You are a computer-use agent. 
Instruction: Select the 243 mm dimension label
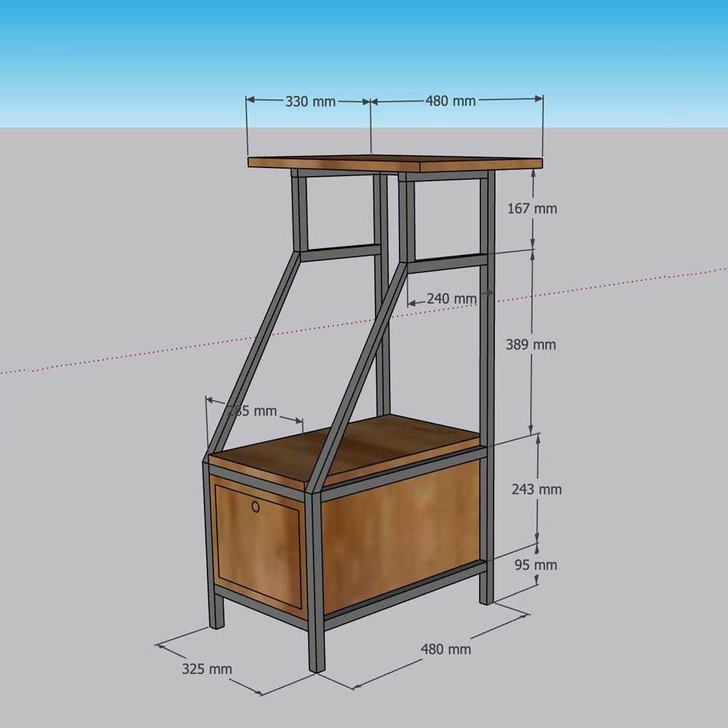point(537,489)
